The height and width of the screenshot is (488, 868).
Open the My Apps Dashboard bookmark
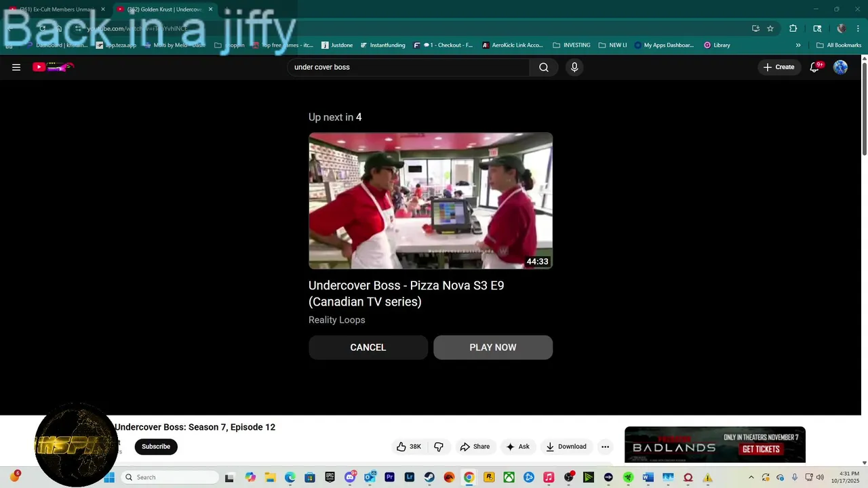coord(665,45)
